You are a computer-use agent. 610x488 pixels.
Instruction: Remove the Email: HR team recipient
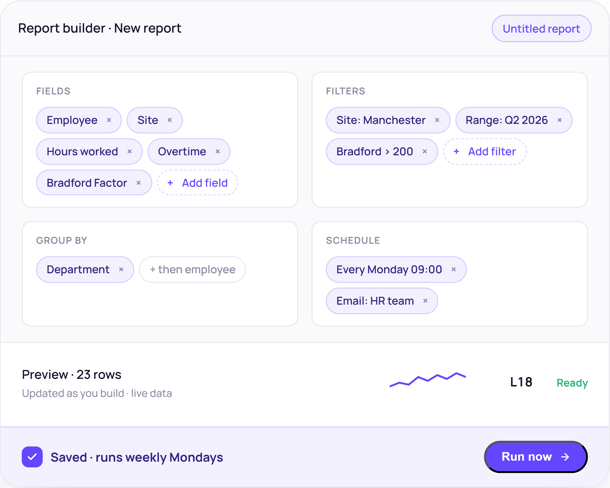[x=425, y=301]
